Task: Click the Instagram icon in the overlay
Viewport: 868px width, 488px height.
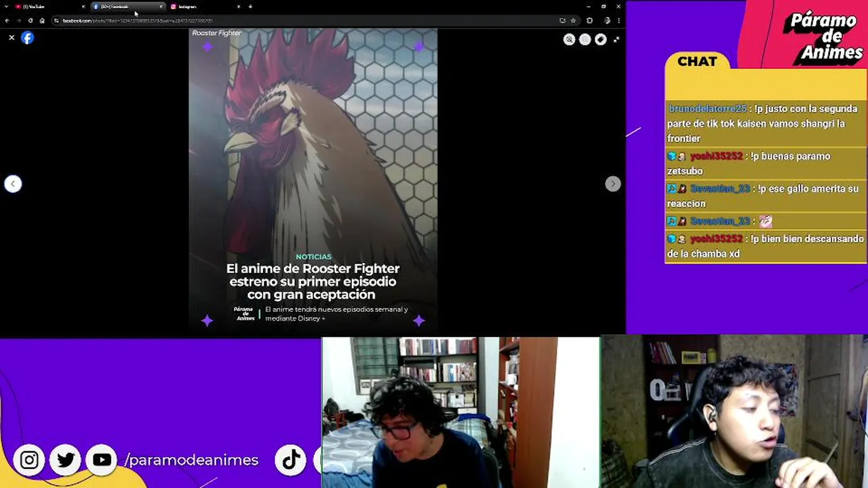Action: click(29, 460)
